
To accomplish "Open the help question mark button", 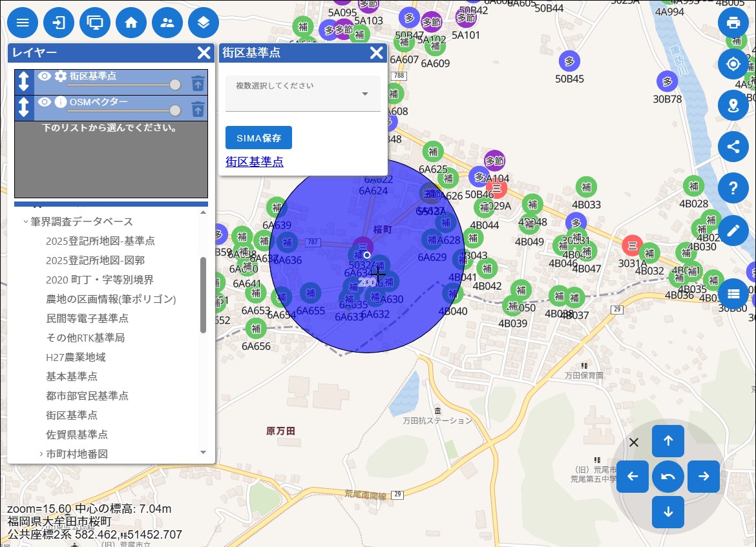I will pos(733,189).
